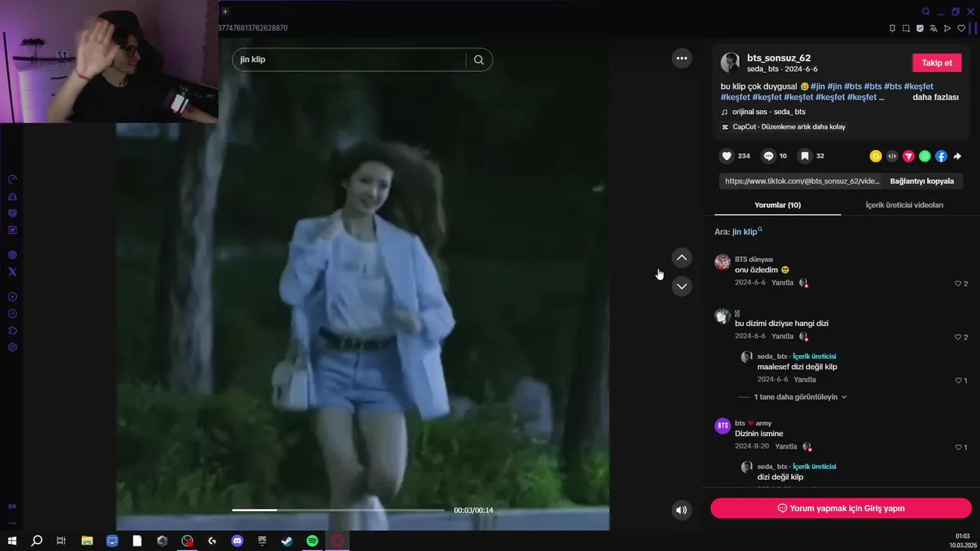Open more share options with the arrow icon

click(957, 156)
